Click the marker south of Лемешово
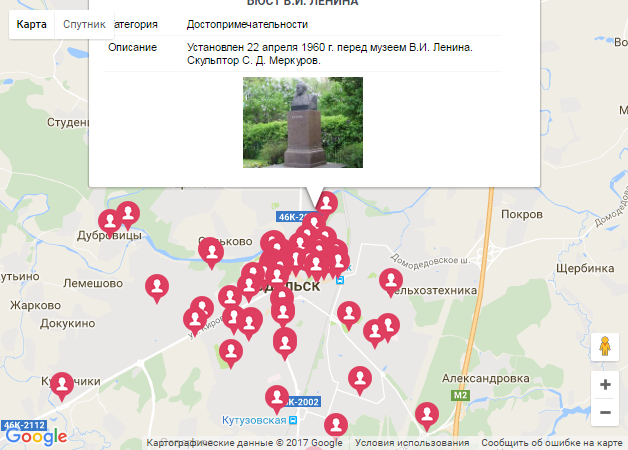 click(x=157, y=287)
